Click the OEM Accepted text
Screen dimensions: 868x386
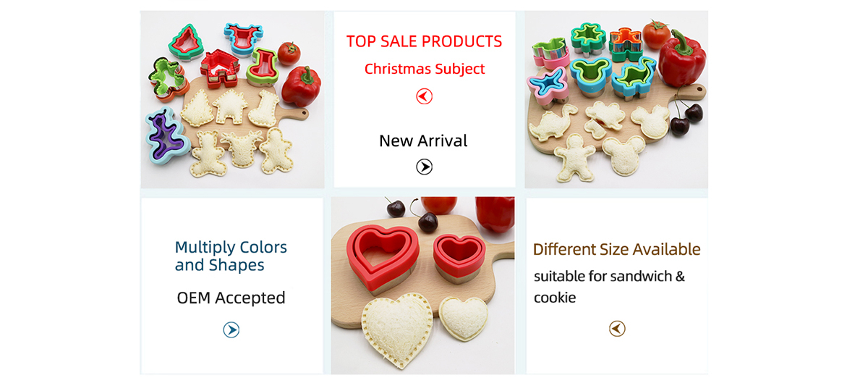(x=231, y=298)
